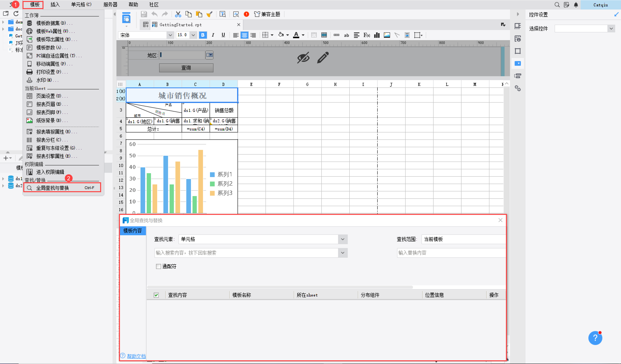Click the Save icon in toolbar
Image resolution: width=621 pixels, height=364 pixels.
click(144, 14)
